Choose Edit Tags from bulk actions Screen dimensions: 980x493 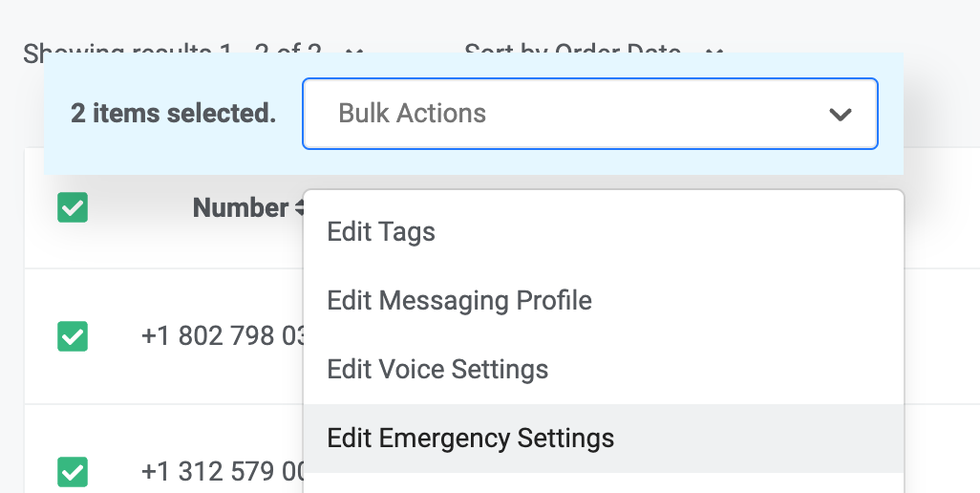click(x=603, y=232)
